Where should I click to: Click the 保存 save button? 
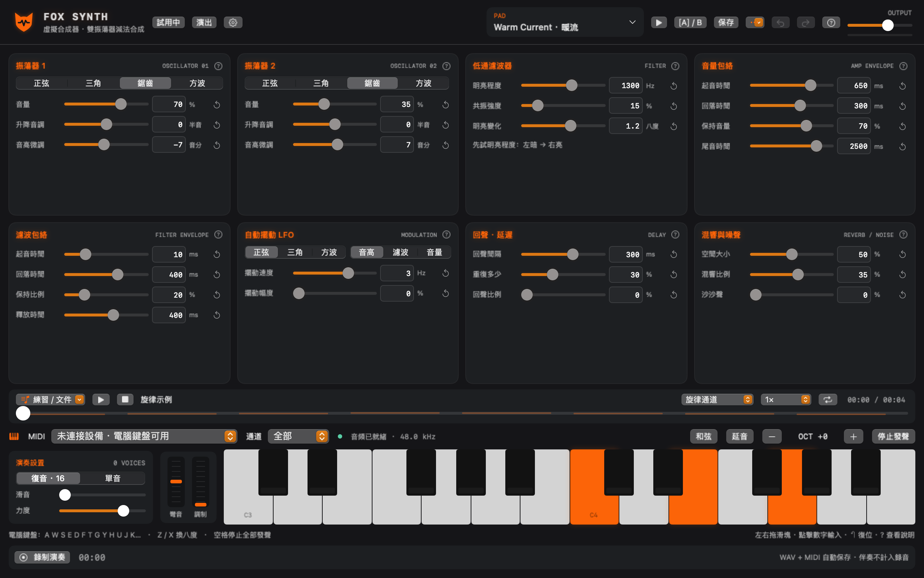point(725,22)
